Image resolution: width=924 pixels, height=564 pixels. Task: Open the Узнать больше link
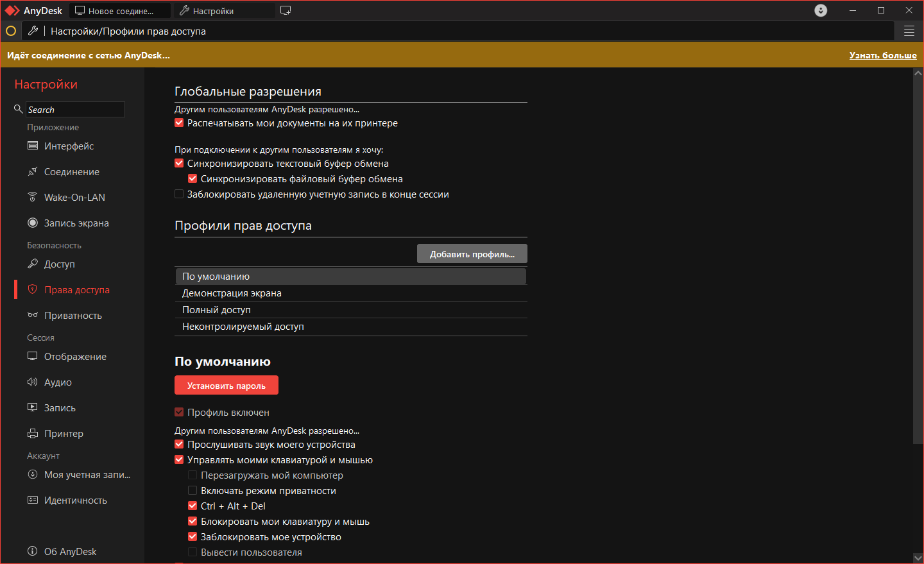[883, 55]
